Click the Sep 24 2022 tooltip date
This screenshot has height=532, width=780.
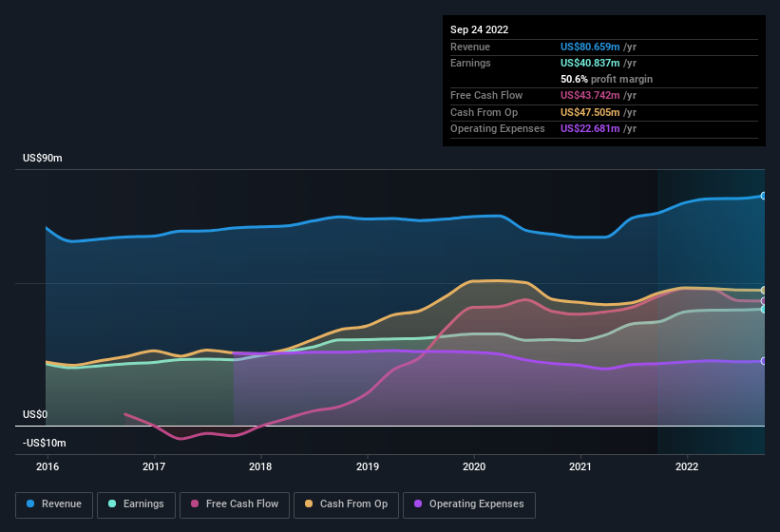pos(480,29)
